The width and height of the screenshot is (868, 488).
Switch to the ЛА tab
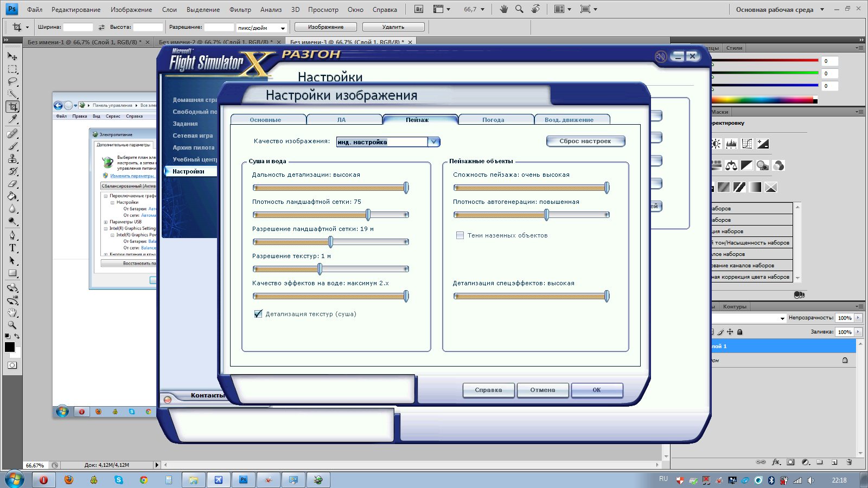pyautogui.click(x=341, y=120)
